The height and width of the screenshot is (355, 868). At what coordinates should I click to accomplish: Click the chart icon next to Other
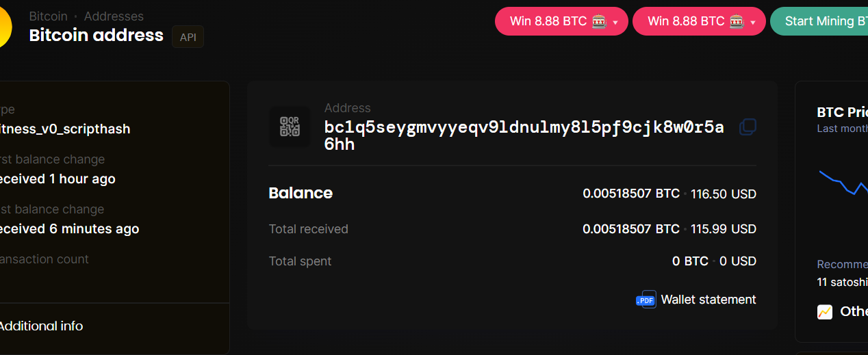point(825,312)
